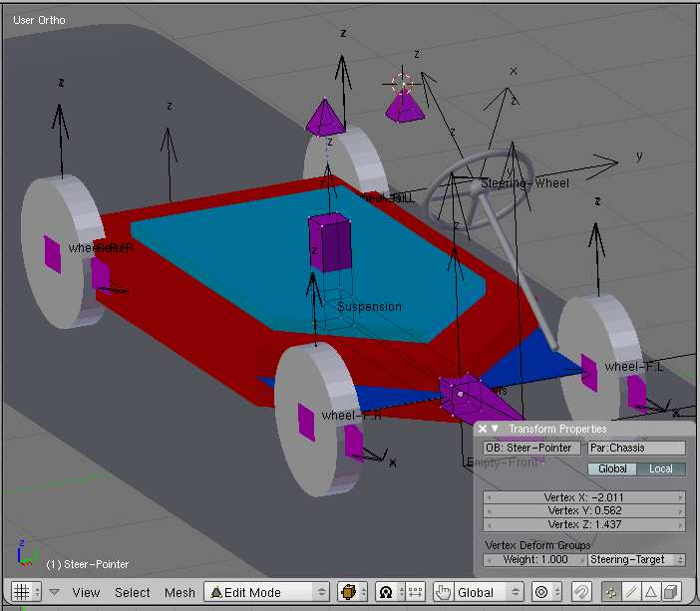
Task: Toggle the move object centers only button
Action: tap(415, 592)
